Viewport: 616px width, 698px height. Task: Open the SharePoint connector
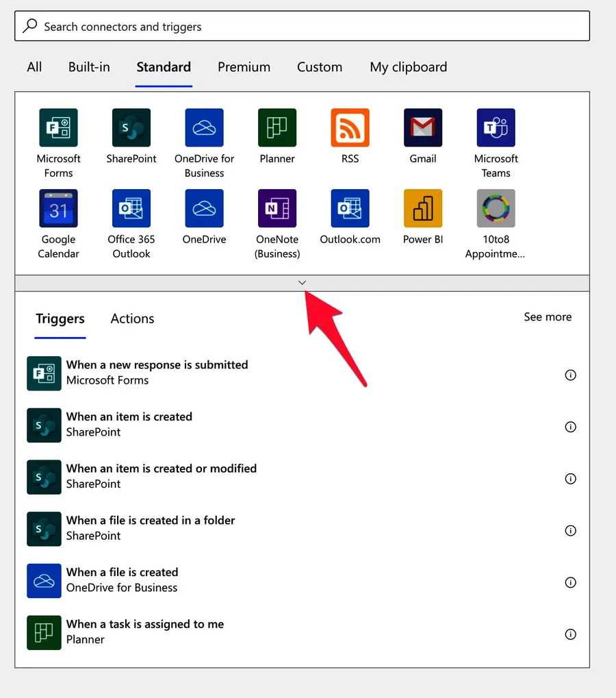pos(131,127)
